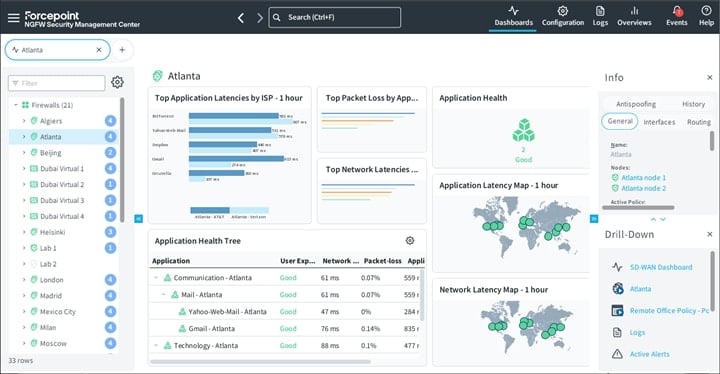
Task: Open the Dashboards menu
Action: [513, 17]
